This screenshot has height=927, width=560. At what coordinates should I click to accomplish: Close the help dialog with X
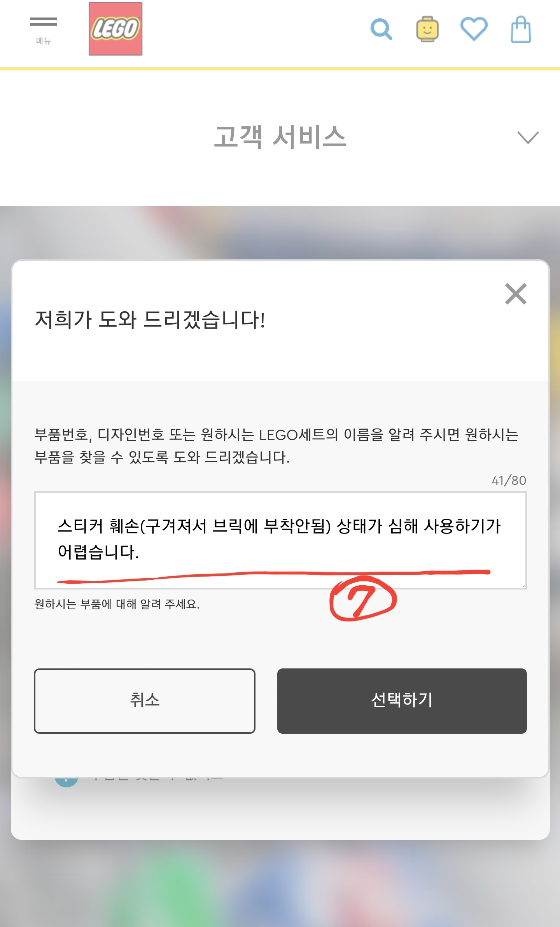[x=516, y=294]
